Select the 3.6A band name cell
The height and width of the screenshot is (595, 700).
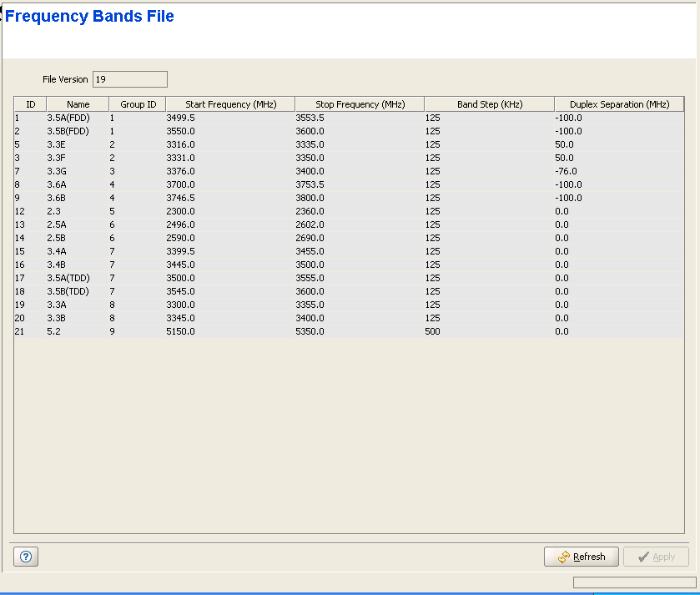coord(57,184)
